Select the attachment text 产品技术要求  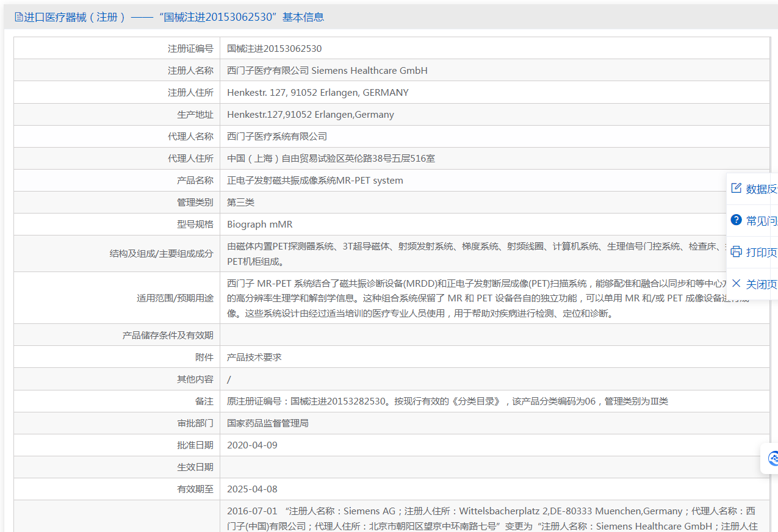point(254,357)
